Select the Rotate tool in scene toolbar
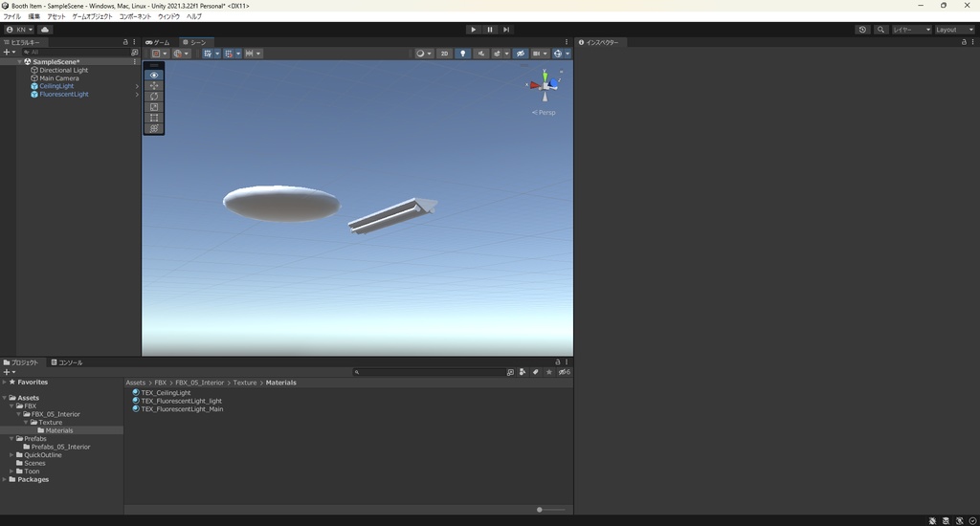Image resolution: width=980 pixels, height=526 pixels. pyautogui.click(x=154, y=97)
